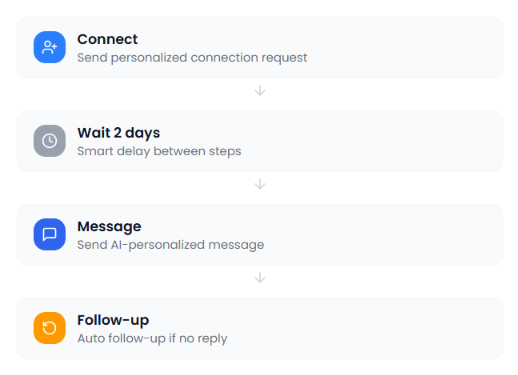Viewport: 518px width, 375px height.
Task: Click empty right area of Follow-up card
Action: pos(367,329)
